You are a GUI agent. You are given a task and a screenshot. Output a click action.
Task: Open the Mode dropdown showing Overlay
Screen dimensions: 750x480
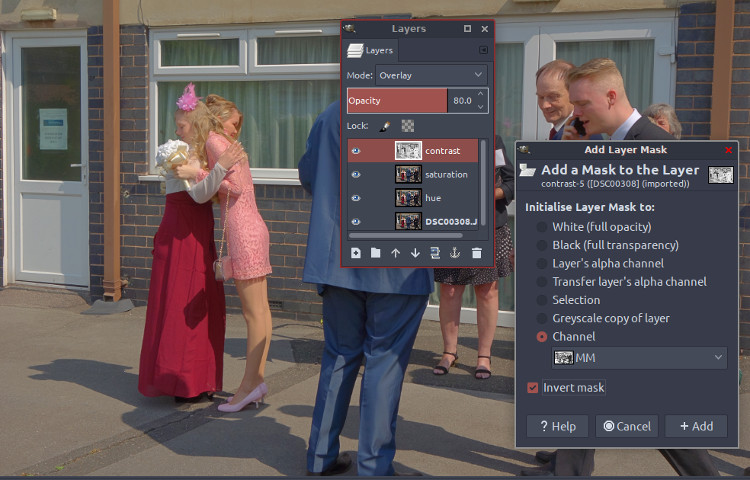[431, 75]
